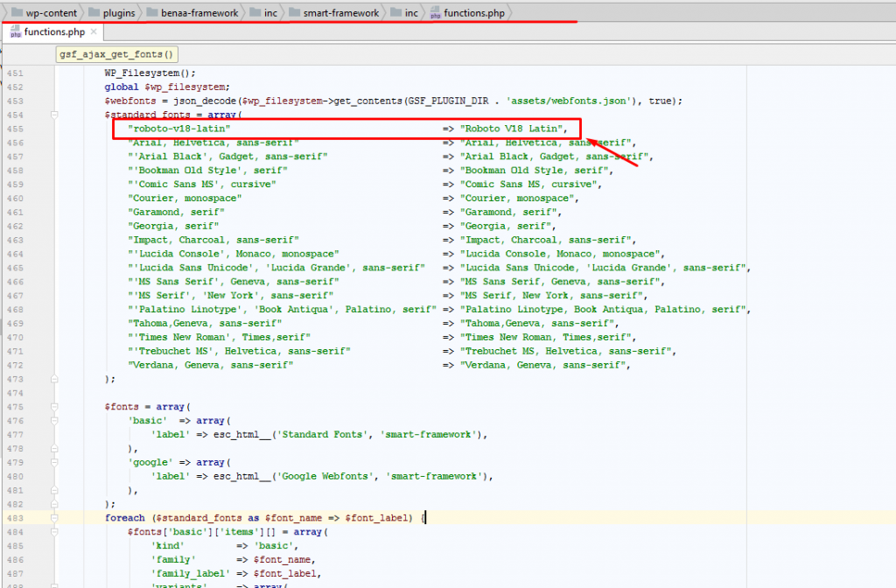Screen dimensions: 896x588
Task: Open the wp-content folder breadcrumb
Action: 45,12
